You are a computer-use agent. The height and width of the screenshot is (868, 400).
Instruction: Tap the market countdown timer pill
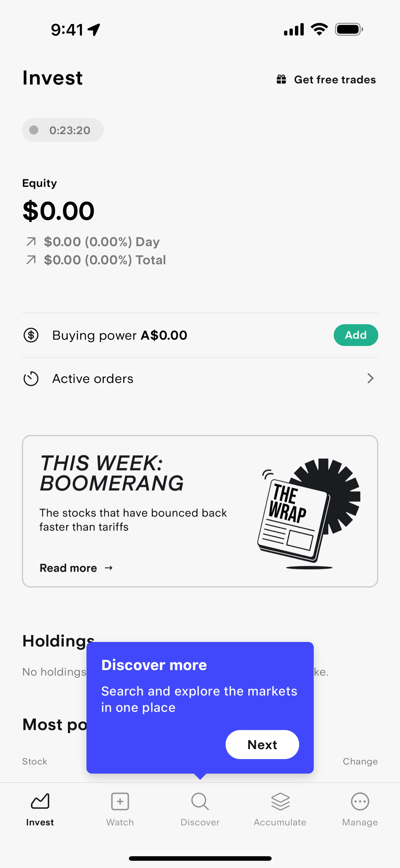[x=63, y=130]
